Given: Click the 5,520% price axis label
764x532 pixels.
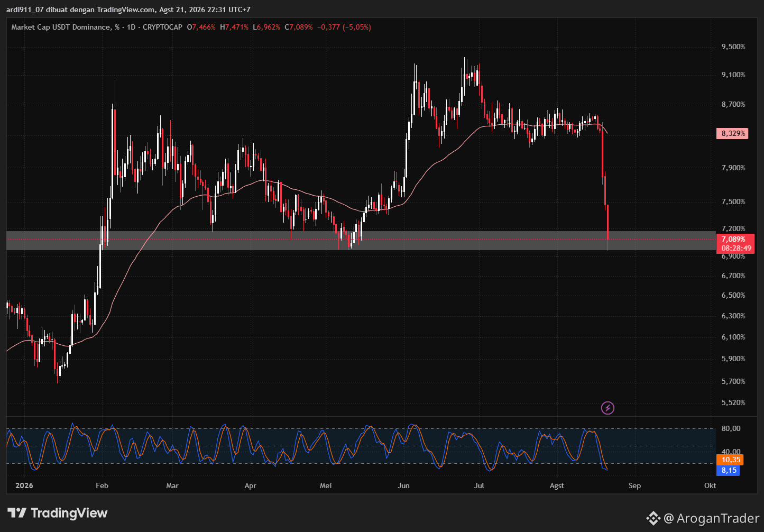Looking at the screenshot, I should click(733, 402).
